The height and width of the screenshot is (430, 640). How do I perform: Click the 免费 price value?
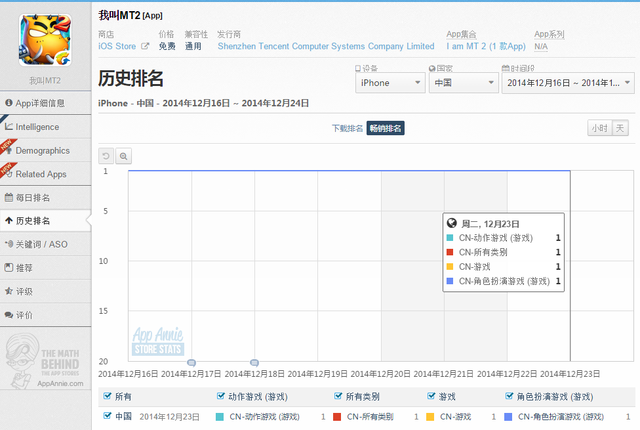tap(167, 46)
